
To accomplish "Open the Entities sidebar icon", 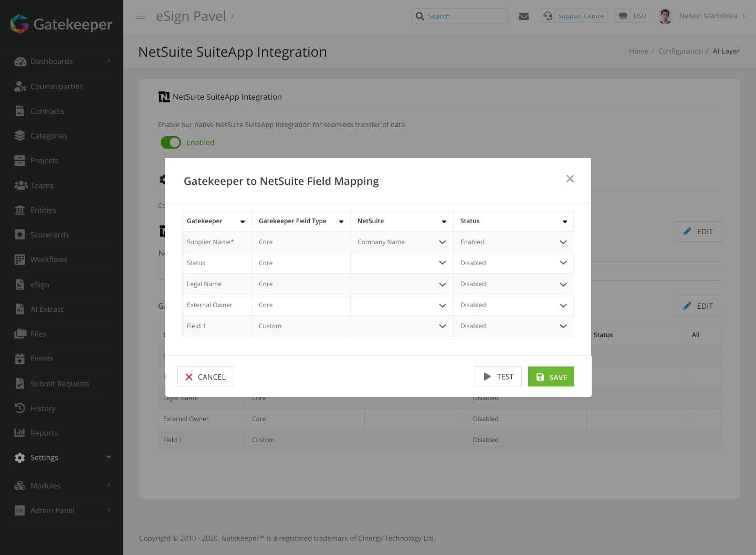I will point(20,210).
